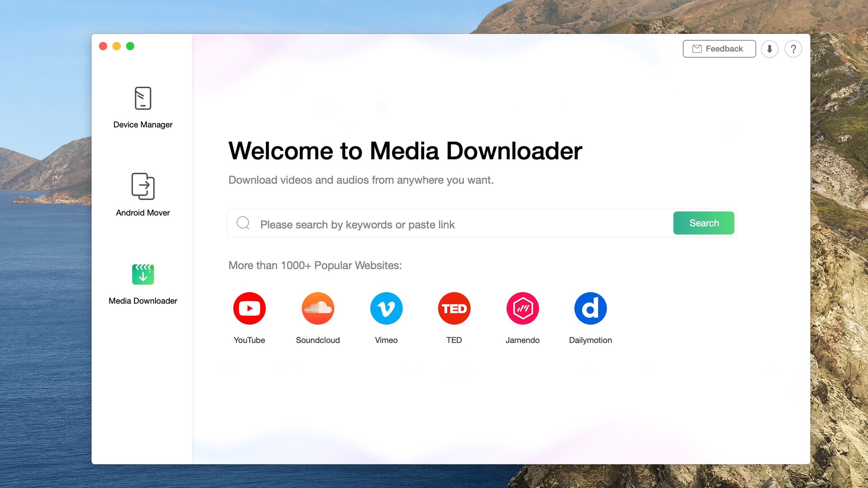Click the YouTube website icon
Viewport: 868px width, 488px height.
pyautogui.click(x=250, y=309)
